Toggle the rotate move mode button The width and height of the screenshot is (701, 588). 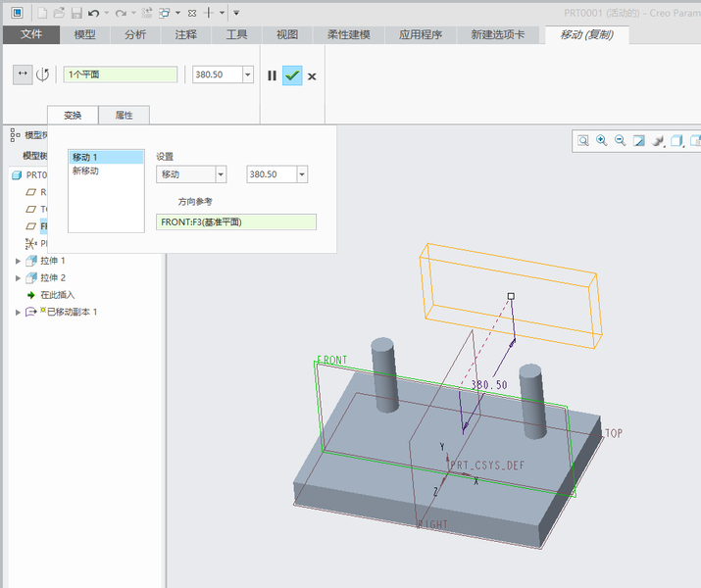pyautogui.click(x=42, y=74)
